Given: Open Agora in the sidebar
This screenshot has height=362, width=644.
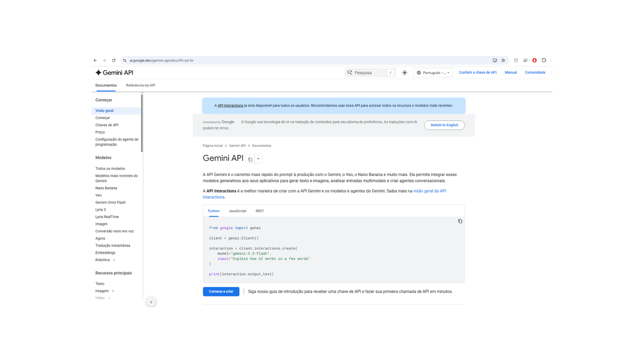Looking at the screenshot, I should pos(100,239).
